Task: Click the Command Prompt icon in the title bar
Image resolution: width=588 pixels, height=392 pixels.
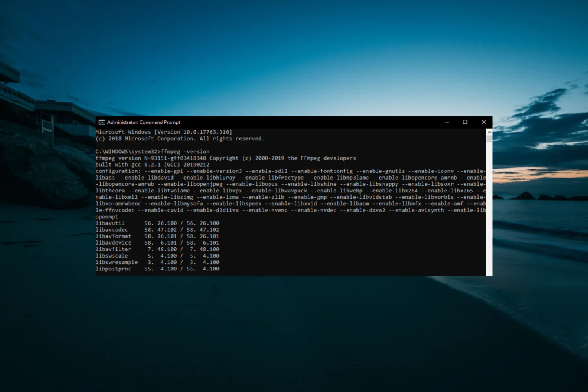Action: (x=102, y=122)
